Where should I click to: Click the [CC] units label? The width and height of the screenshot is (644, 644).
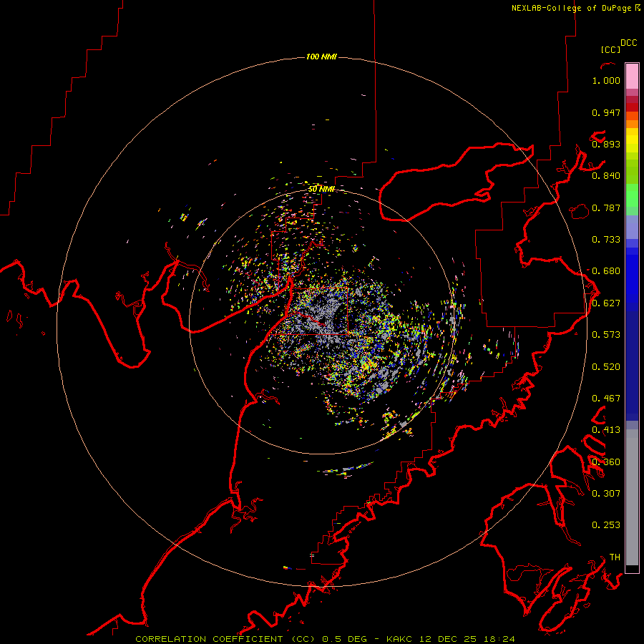[611, 49]
